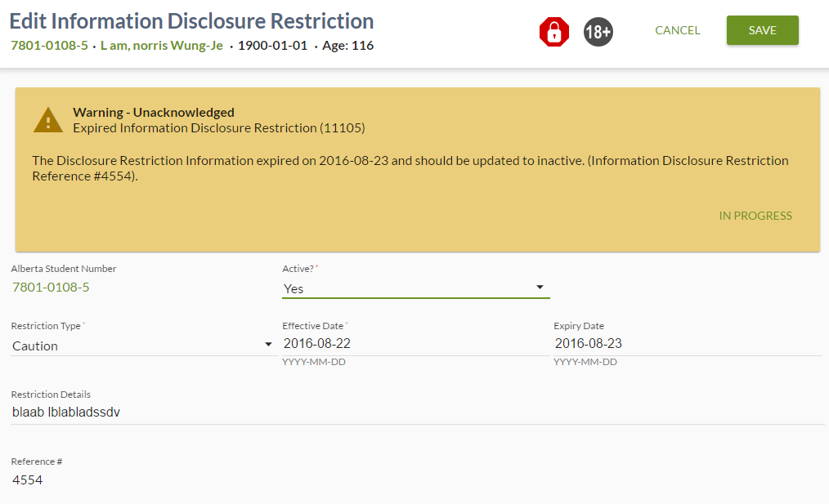Click into the Expiry Date field

point(685,343)
